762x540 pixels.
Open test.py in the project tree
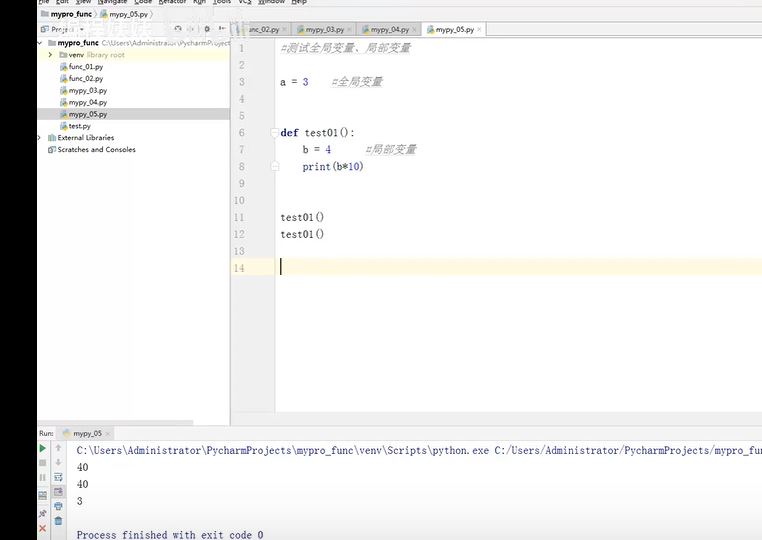coord(75,126)
